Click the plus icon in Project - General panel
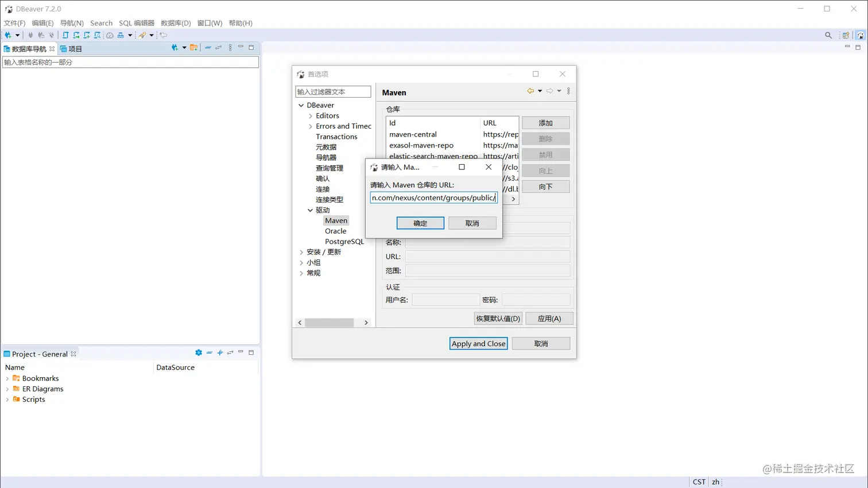The width and height of the screenshot is (868, 488). coord(220,353)
